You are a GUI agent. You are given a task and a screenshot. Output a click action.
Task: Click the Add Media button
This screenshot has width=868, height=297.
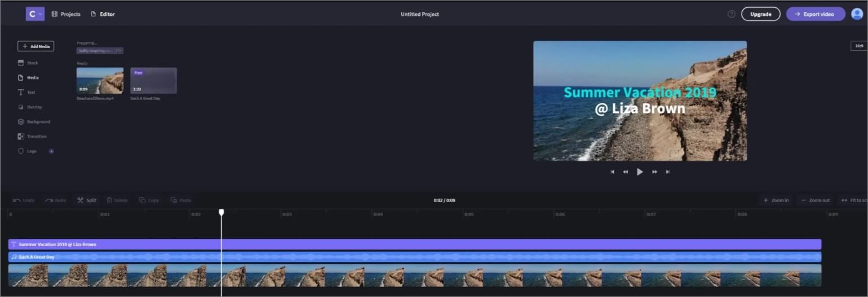pos(36,46)
